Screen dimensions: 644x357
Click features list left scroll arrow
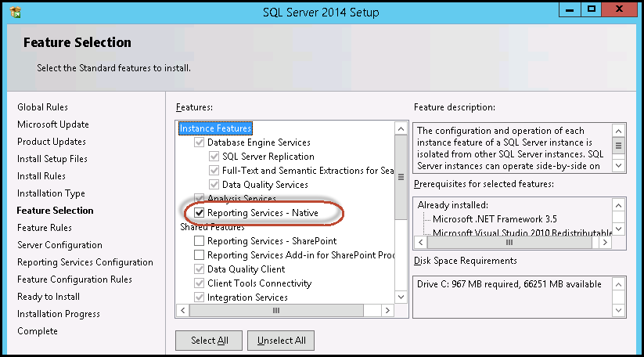click(x=183, y=311)
